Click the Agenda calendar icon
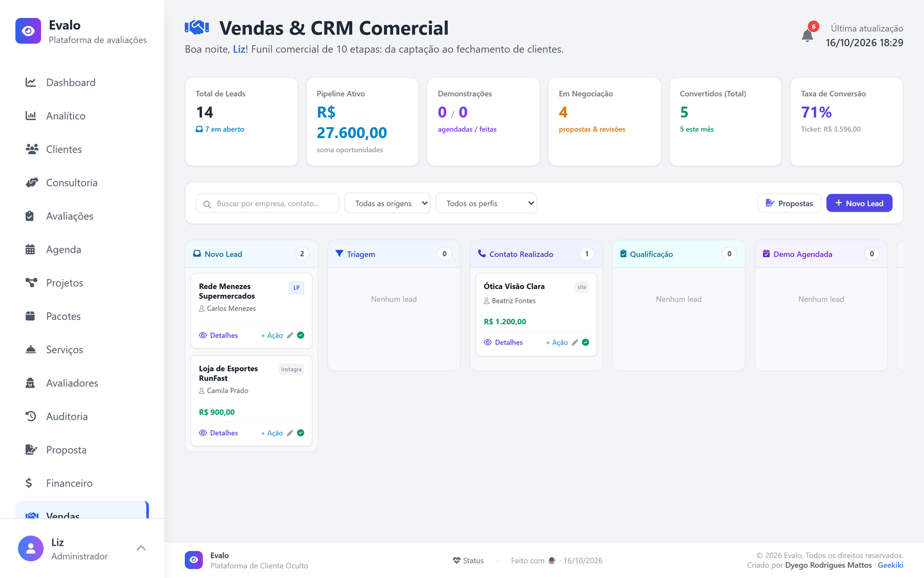 tap(31, 250)
